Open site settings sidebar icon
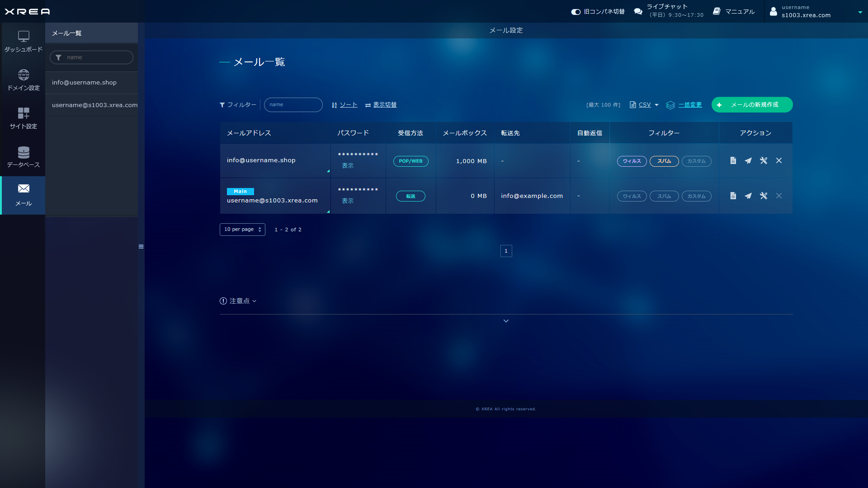868x488 pixels. click(24, 118)
